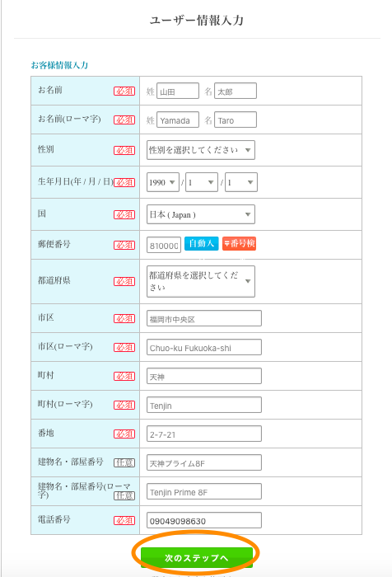Image resolution: width=392 pixels, height=577 pixels.
Task: Focus the last name (姓) field with 山田
Action: point(178,91)
